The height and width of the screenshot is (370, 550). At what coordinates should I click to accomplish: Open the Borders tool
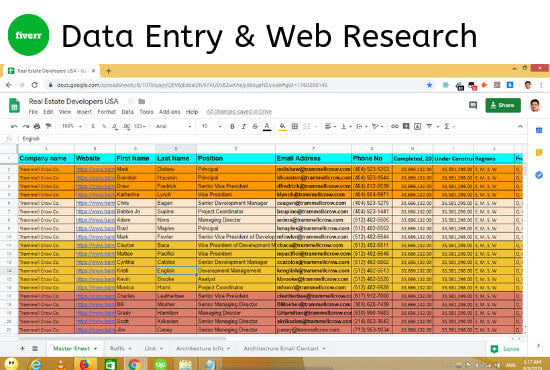(295, 126)
